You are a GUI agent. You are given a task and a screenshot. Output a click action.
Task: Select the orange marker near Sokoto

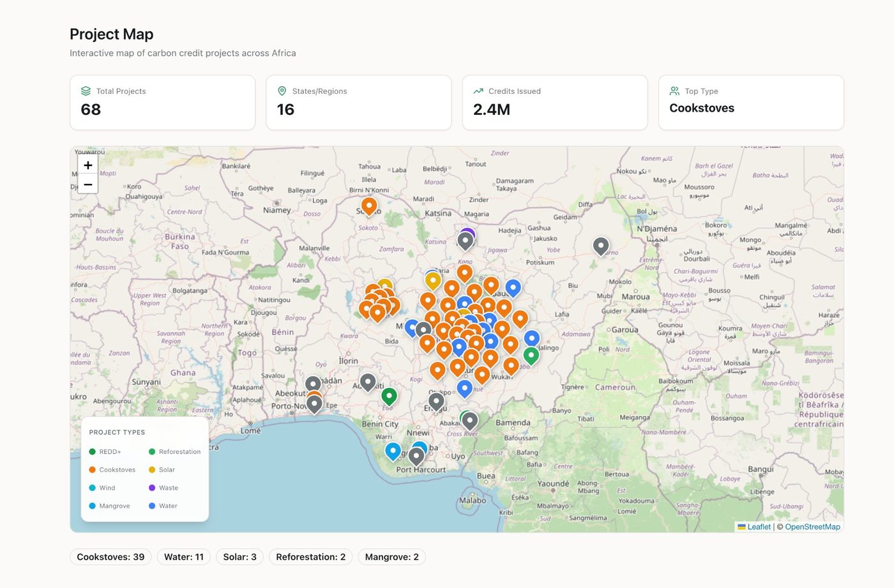pos(369,206)
